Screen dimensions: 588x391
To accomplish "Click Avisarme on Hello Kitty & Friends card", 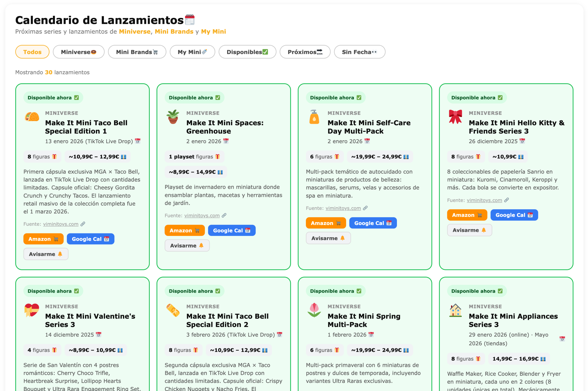I will pyautogui.click(x=469, y=230).
